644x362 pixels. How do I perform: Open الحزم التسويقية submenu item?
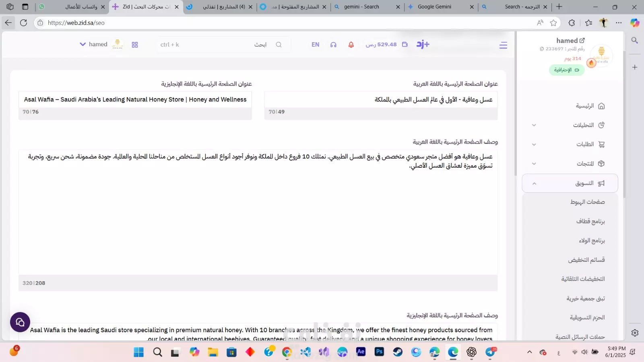coord(587,317)
